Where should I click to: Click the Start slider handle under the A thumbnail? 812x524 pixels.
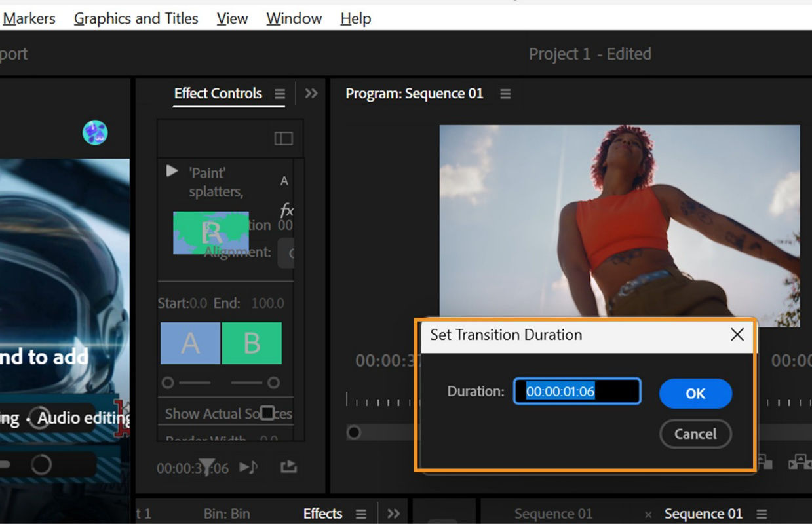tap(168, 383)
